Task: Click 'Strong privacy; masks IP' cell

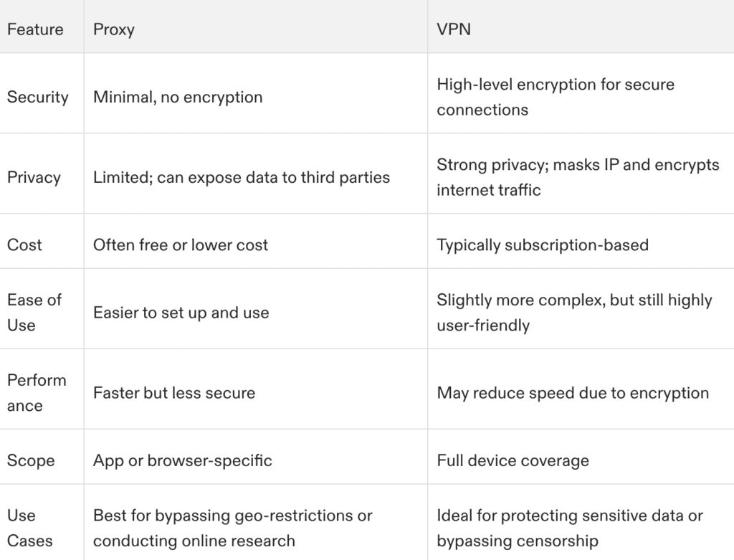Action: [578, 177]
